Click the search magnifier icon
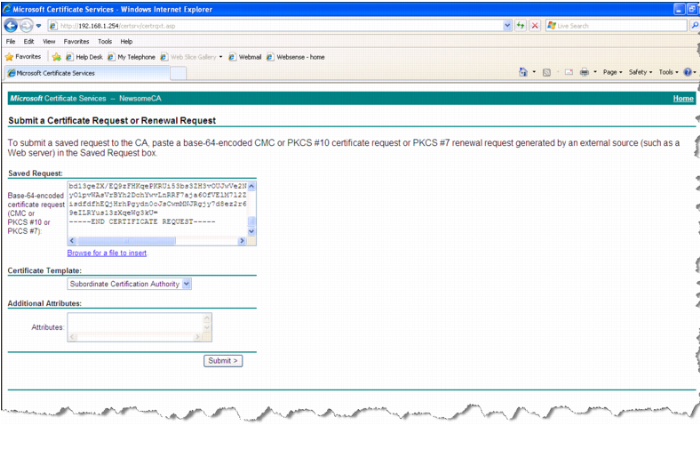Image resolution: width=700 pixels, height=449 pixels. pos(695,26)
